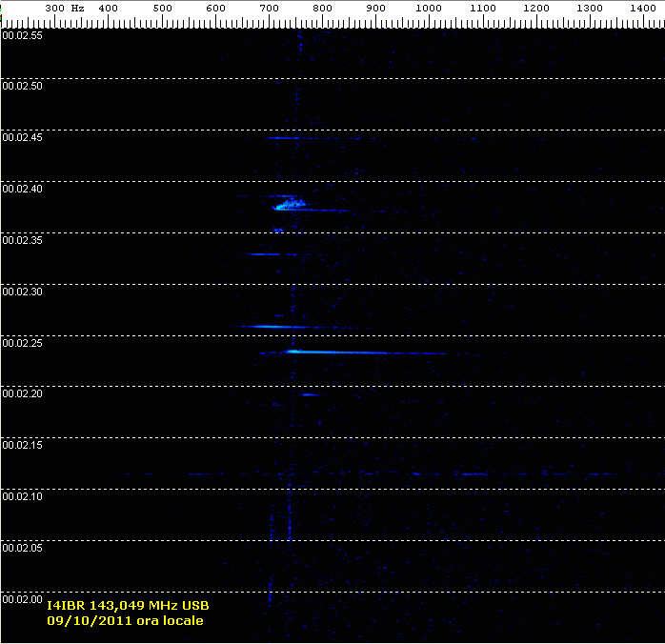Screen dimensions: 665x644
Task: Click the 1400 frequency scale label
Action: coord(643,8)
